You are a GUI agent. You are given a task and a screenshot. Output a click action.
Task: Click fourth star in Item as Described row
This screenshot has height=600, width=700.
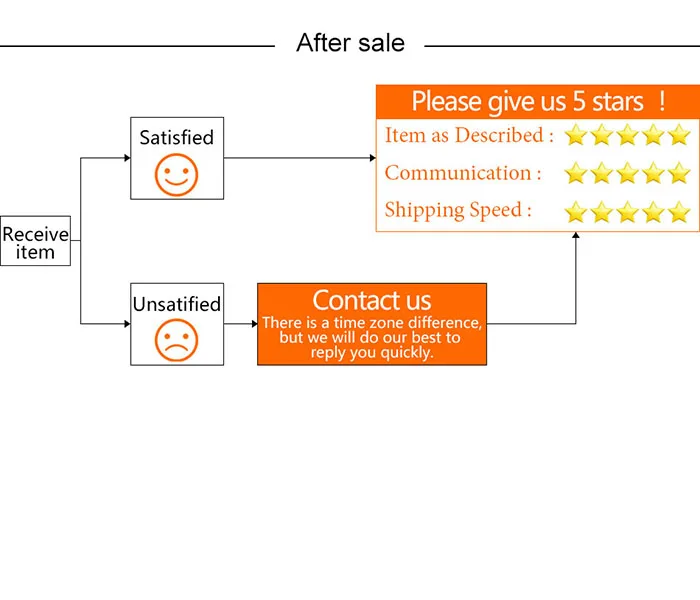coord(654,135)
